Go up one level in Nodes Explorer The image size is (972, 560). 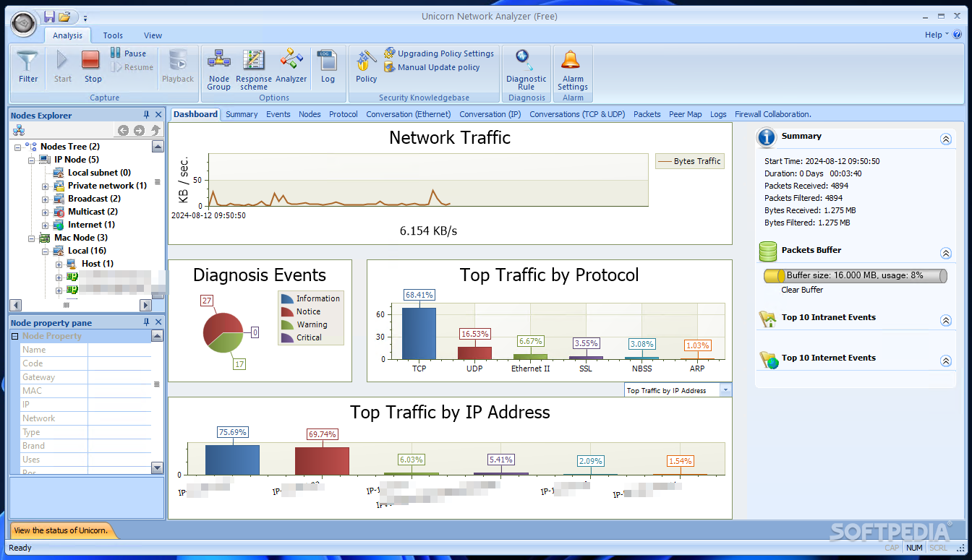pyautogui.click(x=155, y=131)
